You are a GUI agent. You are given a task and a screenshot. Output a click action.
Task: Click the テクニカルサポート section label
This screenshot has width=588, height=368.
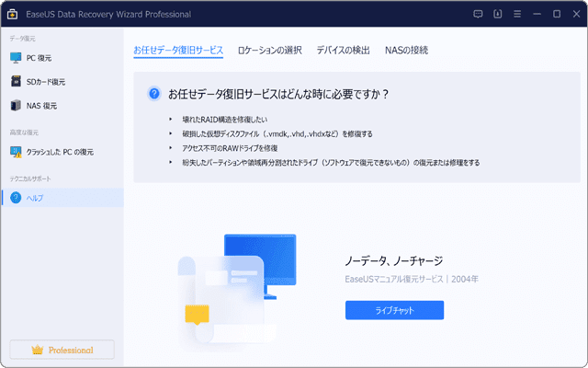[x=30, y=178]
